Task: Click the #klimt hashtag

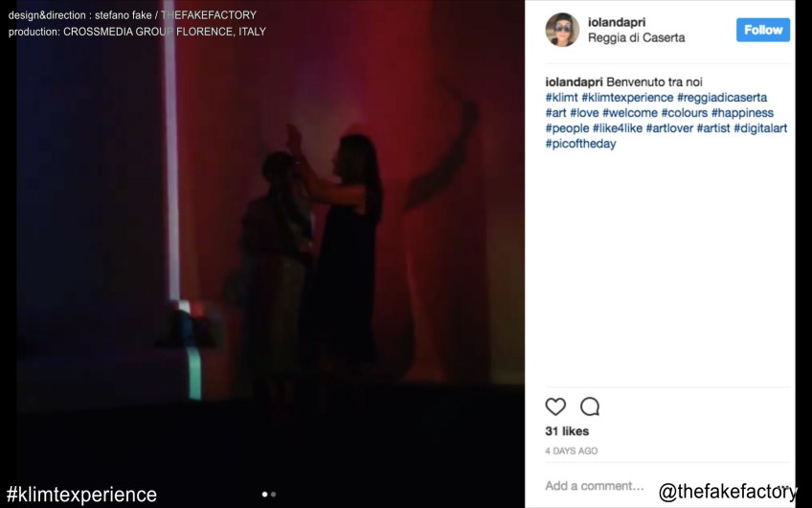Action: [x=561, y=98]
